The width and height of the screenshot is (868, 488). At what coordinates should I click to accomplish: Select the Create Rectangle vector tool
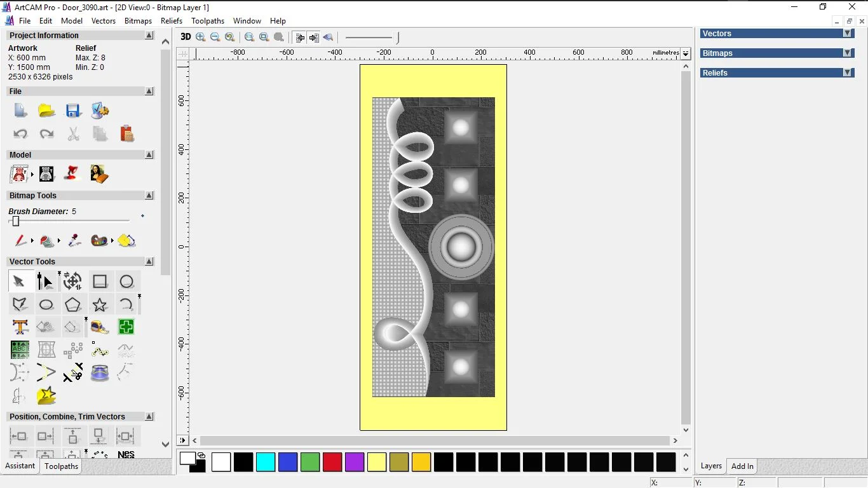(100, 281)
